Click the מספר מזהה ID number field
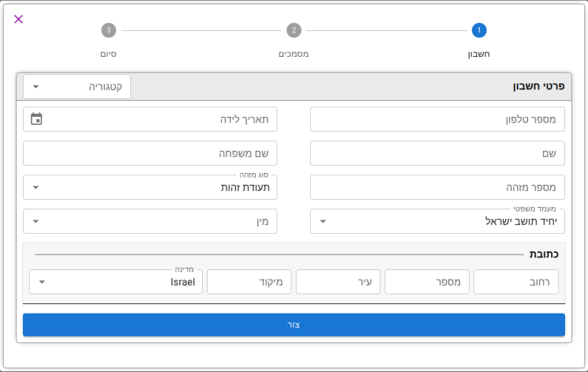The image size is (588, 372). click(437, 187)
